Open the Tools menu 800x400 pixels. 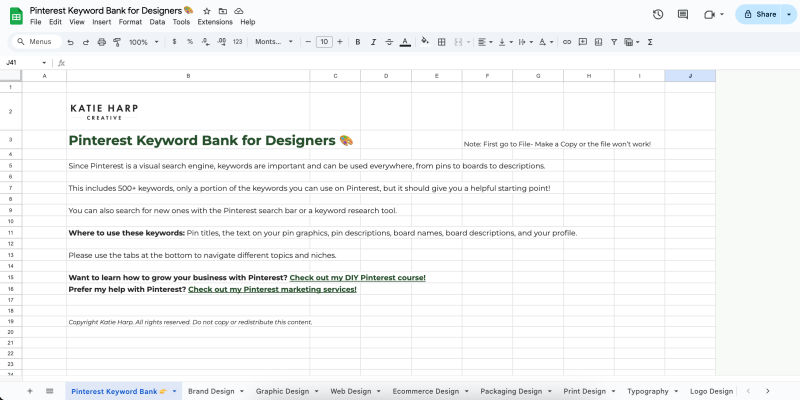pos(181,22)
